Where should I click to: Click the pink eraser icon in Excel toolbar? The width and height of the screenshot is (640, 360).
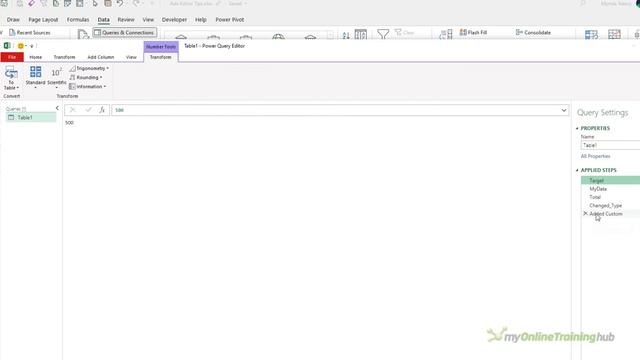click(31, 3)
